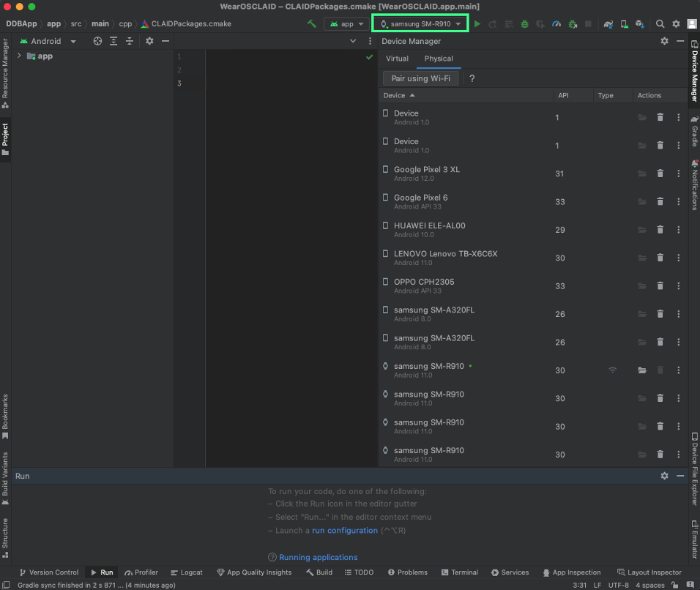The height and width of the screenshot is (590, 700).
Task: Click the green inspection checkmark in the editor
Action: [x=369, y=57]
